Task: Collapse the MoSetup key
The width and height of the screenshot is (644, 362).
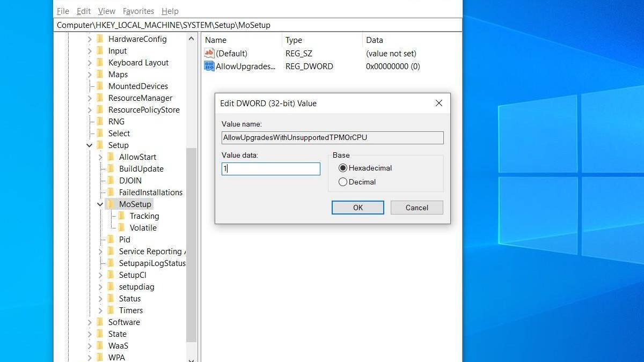Action: tap(100, 204)
